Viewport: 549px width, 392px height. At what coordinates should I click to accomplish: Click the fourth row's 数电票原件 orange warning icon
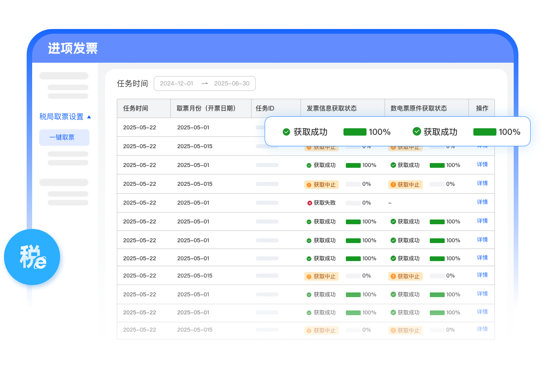pos(393,185)
